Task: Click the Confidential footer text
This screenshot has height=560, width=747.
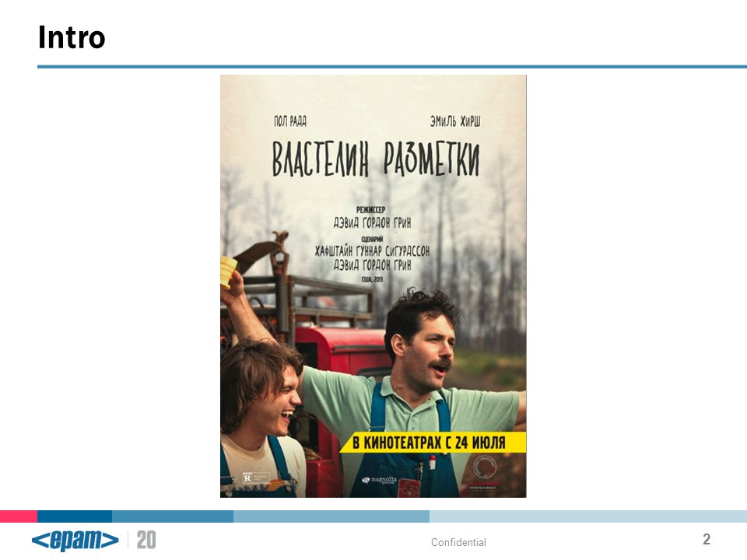Action: (458, 542)
